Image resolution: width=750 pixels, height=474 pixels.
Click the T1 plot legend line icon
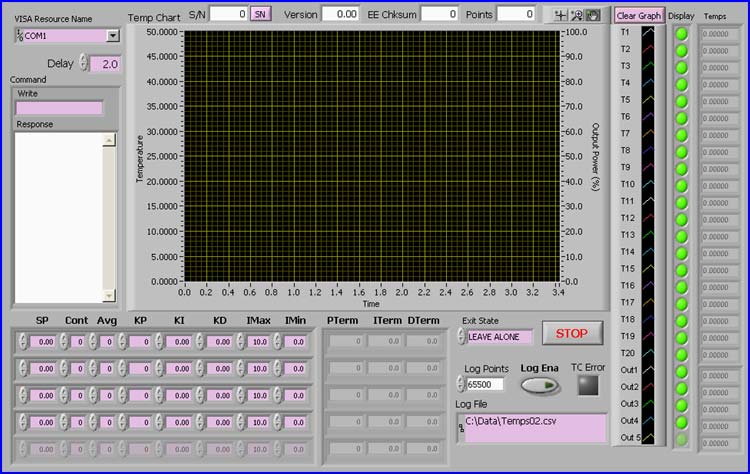tap(648, 32)
